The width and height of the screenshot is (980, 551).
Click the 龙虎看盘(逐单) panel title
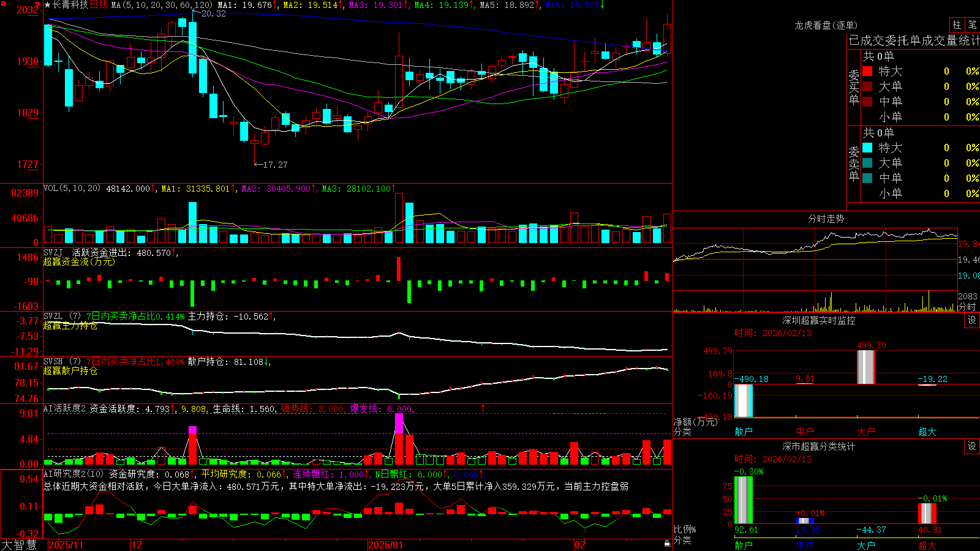pyautogui.click(x=826, y=25)
